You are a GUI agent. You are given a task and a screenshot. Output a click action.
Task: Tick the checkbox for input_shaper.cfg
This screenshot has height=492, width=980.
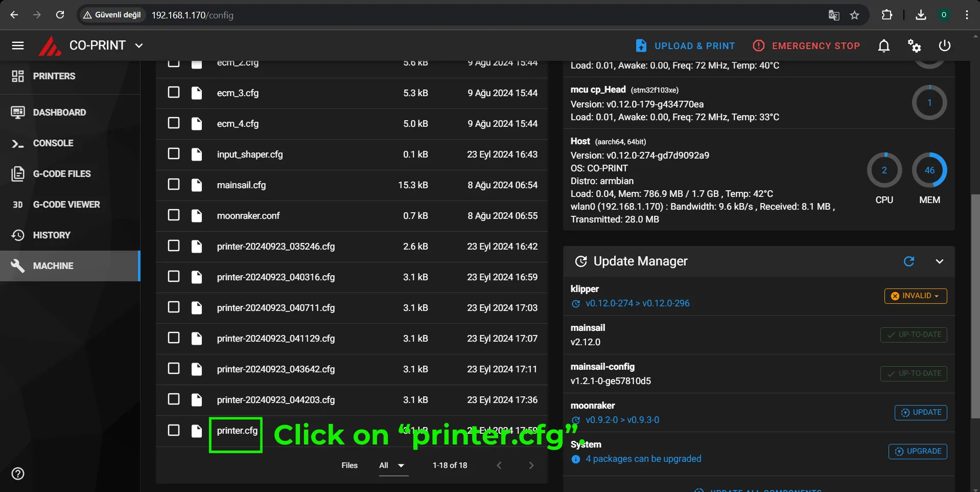pos(174,153)
